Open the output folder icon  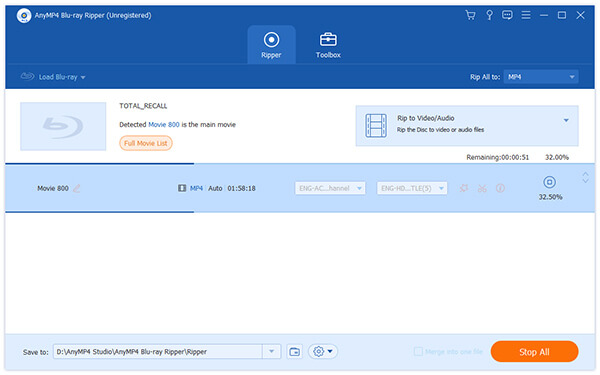[x=294, y=352]
